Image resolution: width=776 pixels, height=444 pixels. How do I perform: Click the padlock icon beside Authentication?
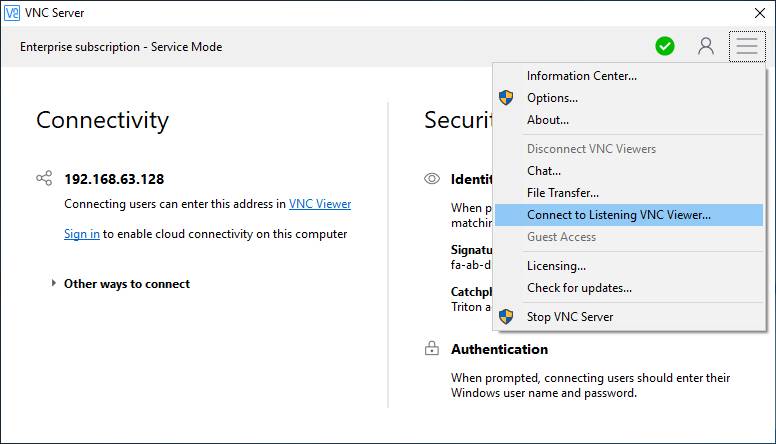(x=432, y=348)
